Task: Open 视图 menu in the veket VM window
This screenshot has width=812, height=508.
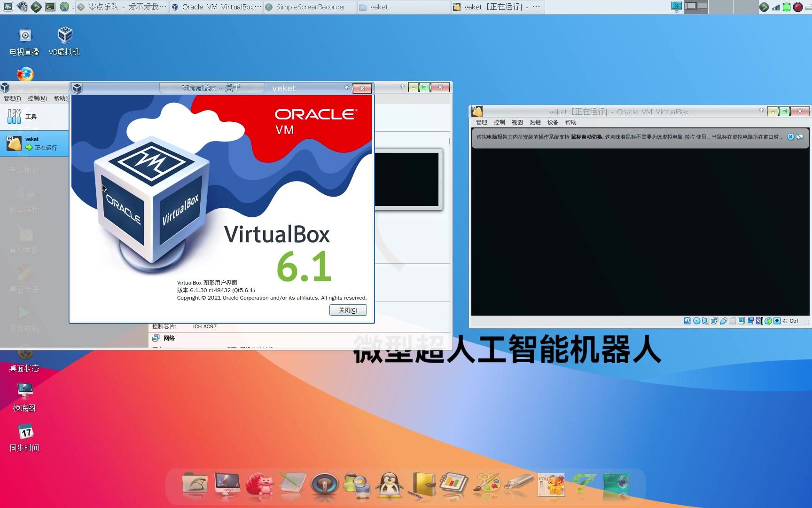Action: (x=517, y=122)
